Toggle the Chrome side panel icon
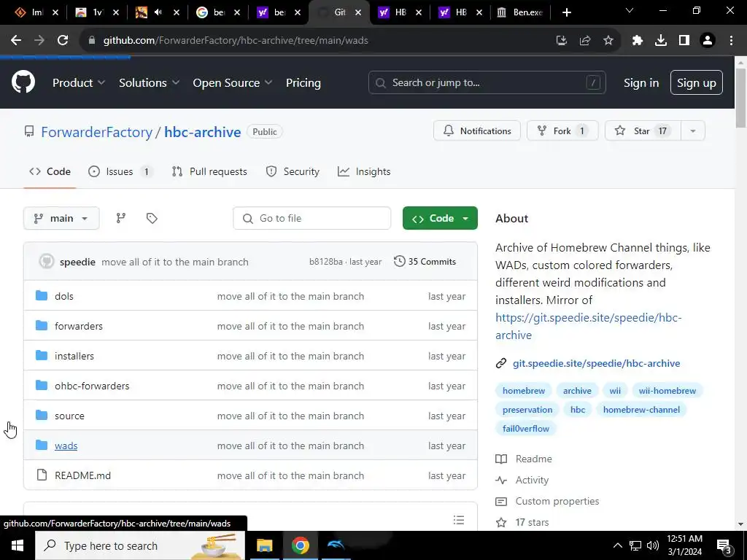Image resolution: width=747 pixels, height=560 pixels. point(684,41)
